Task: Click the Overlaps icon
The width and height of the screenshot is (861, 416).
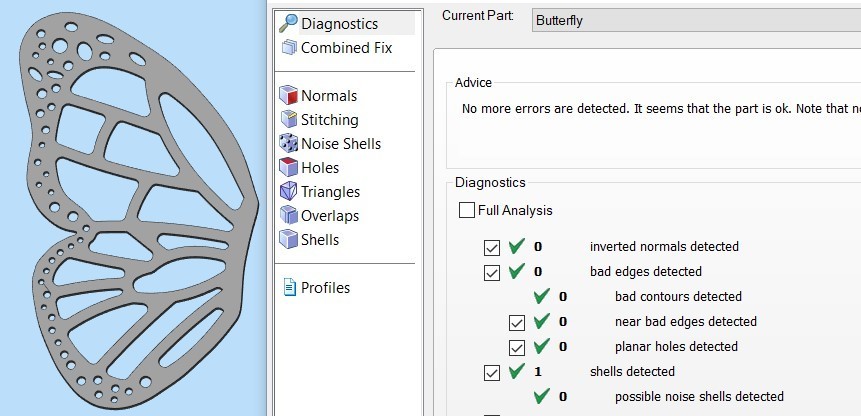Action: pos(288,216)
